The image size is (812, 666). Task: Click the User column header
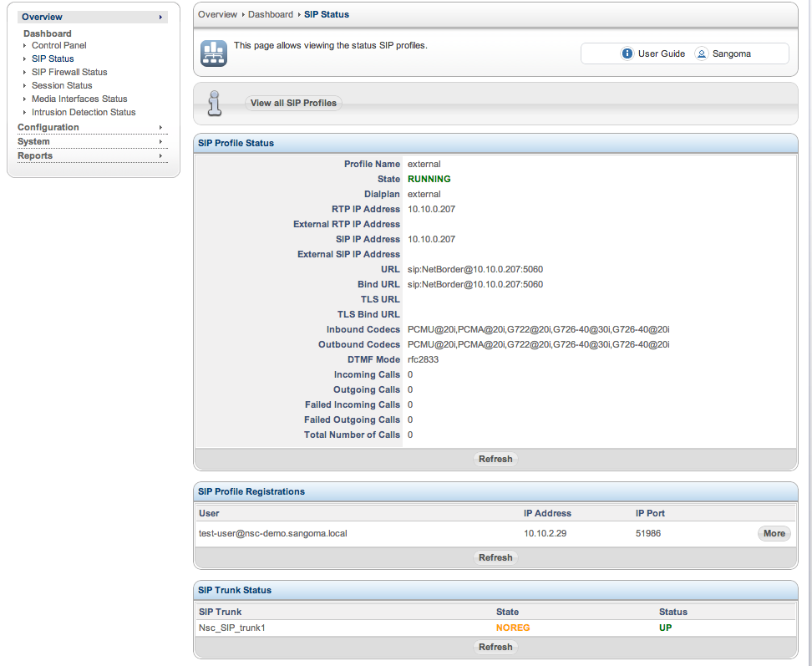(209, 513)
